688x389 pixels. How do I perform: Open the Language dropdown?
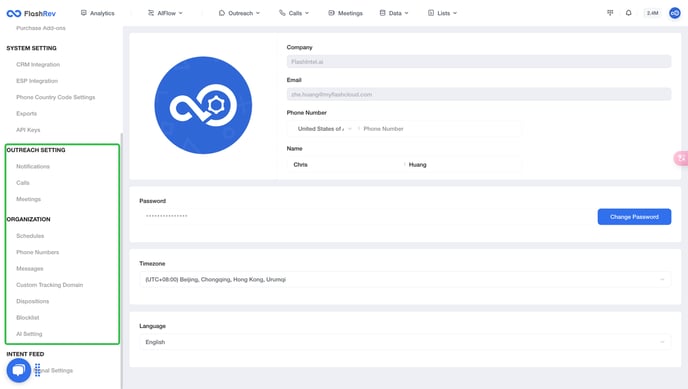[405, 342]
